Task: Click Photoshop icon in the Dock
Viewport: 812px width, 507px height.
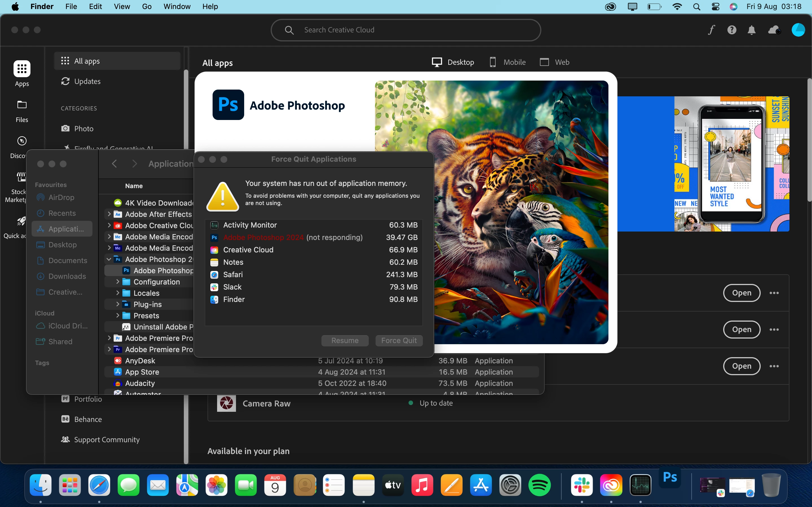Action: pyautogui.click(x=670, y=478)
